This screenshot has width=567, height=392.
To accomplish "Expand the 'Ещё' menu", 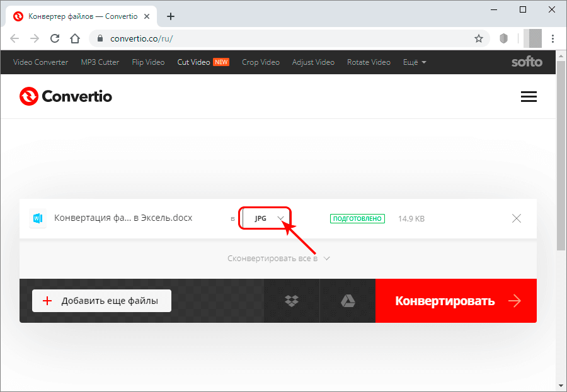I will click(x=415, y=62).
